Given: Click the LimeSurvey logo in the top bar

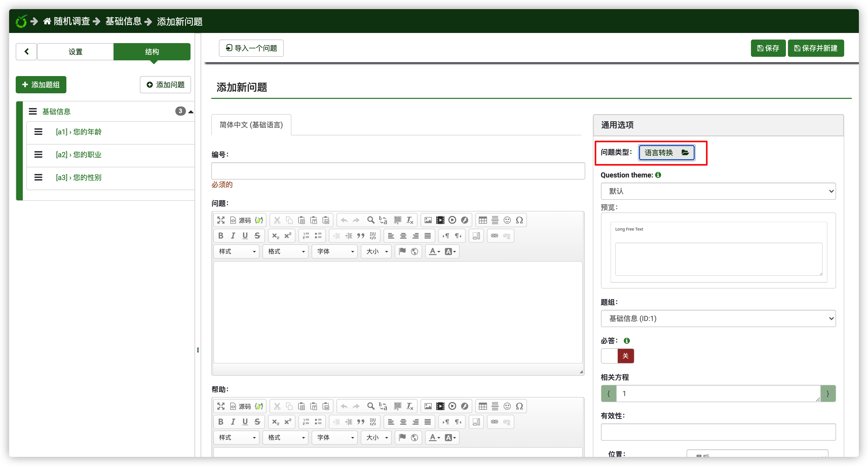Looking at the screenshot, I should (21, 22).
